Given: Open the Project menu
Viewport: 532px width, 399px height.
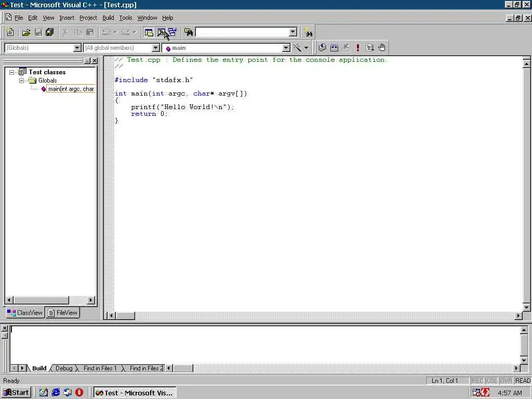Looking at the screenshot, I should tap(88, 18).
